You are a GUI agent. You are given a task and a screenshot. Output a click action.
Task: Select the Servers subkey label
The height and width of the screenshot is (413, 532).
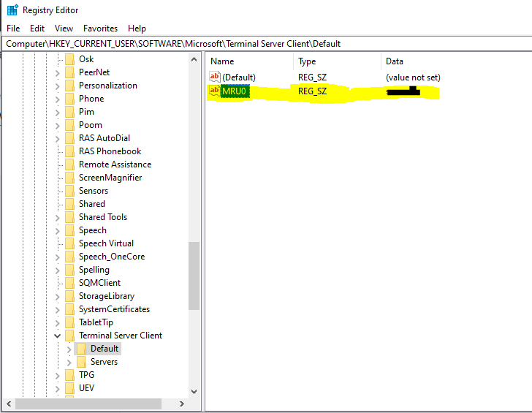(x=104, y=362)
